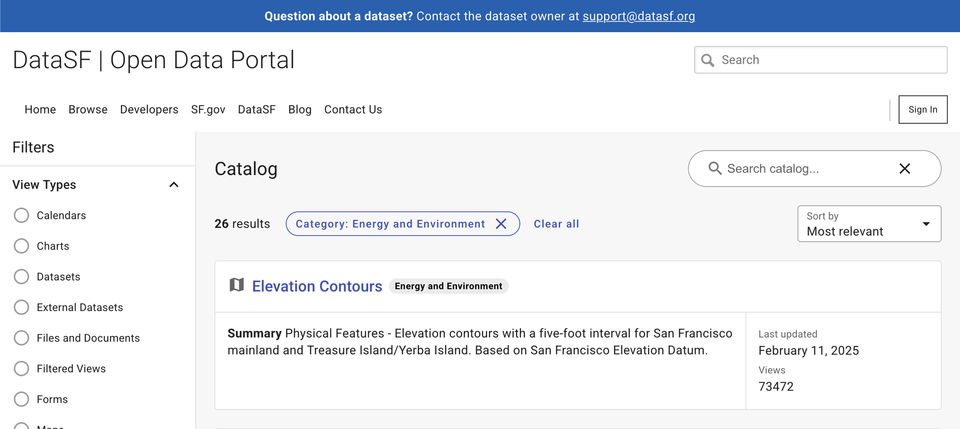Click the Filters sidebar heading
Viewport: 960px width, 429px height.
33,147
